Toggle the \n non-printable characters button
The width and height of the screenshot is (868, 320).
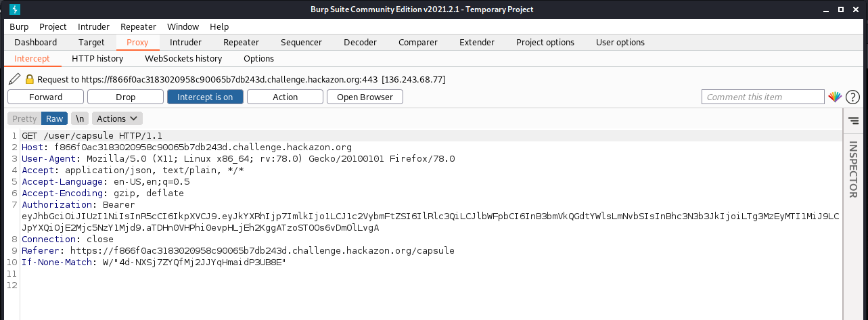click(x=79, y=118)
